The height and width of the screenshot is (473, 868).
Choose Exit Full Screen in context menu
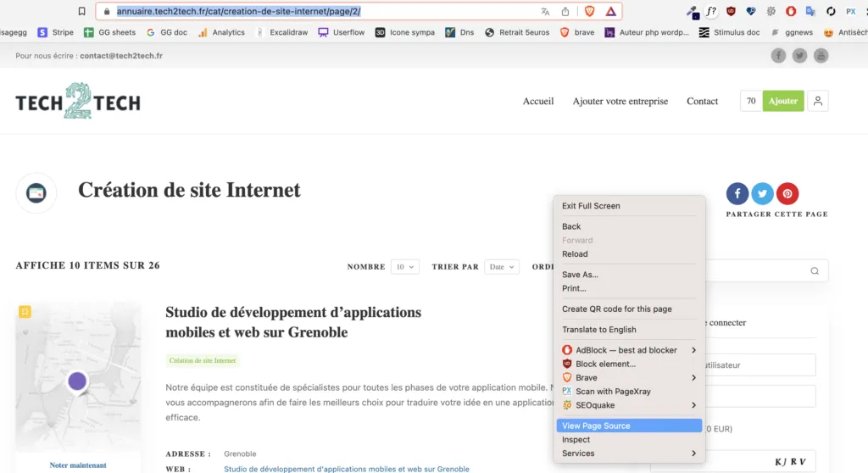click(629, 205)
